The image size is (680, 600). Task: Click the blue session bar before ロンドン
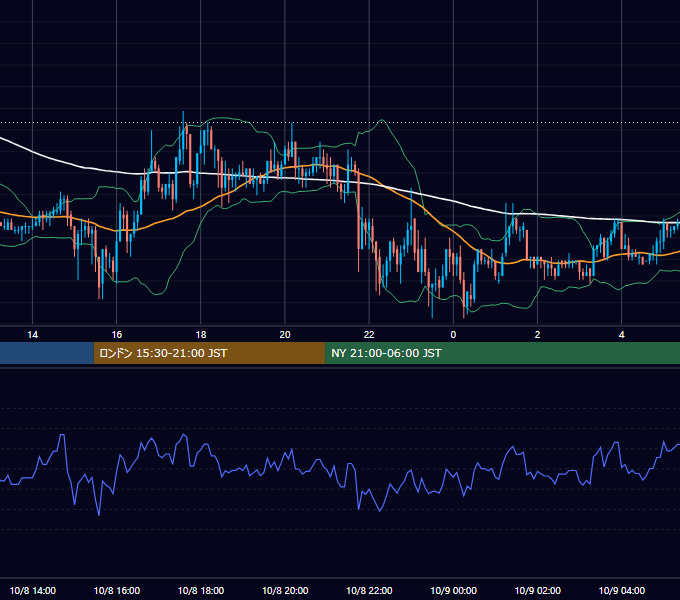47,353
